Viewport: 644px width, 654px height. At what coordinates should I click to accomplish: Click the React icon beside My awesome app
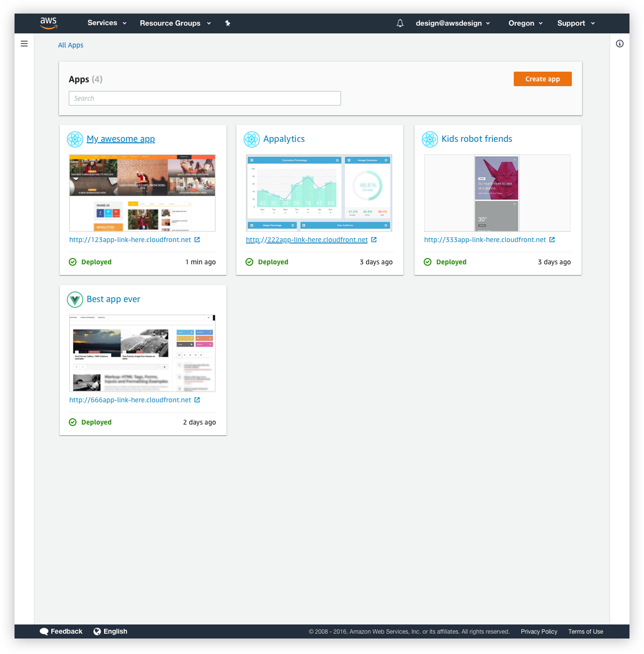coord(75,139)
